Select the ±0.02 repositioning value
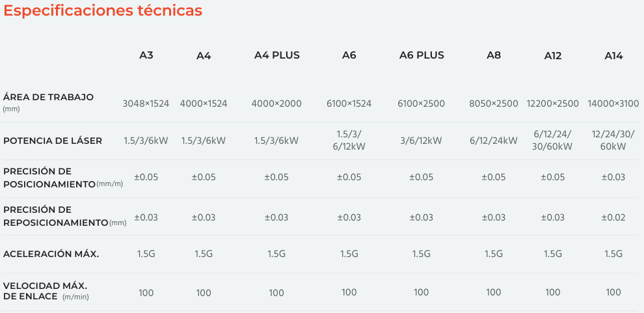This screenshot has height=313, width=644. pos(613,217)
